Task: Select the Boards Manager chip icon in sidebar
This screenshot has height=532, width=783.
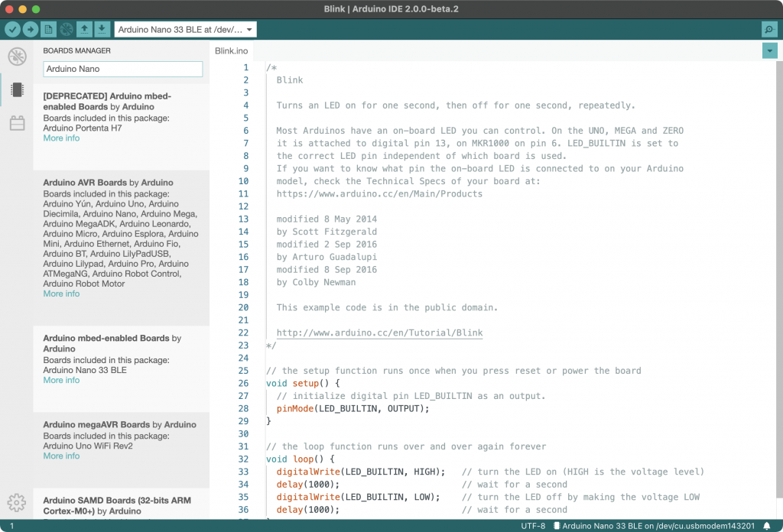Action: [15, 89]
